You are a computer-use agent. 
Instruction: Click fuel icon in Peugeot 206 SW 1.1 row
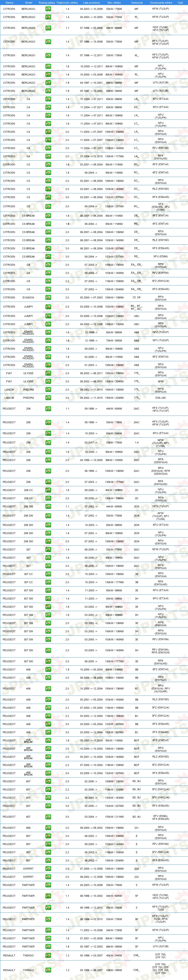[x=48, y=506]
